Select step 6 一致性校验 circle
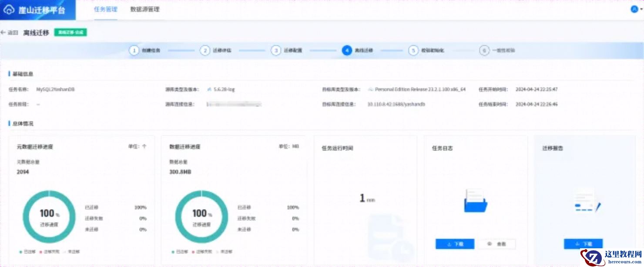 point(484,50)
